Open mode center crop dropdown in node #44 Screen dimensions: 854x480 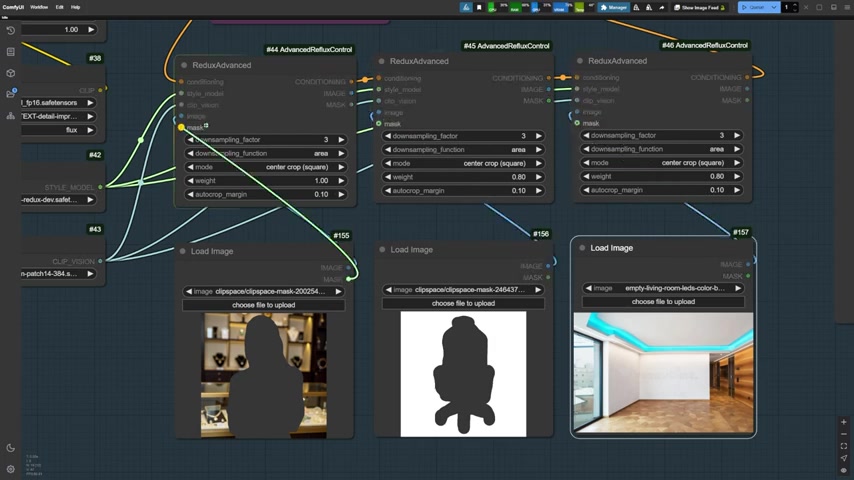[x=266, y=167]
